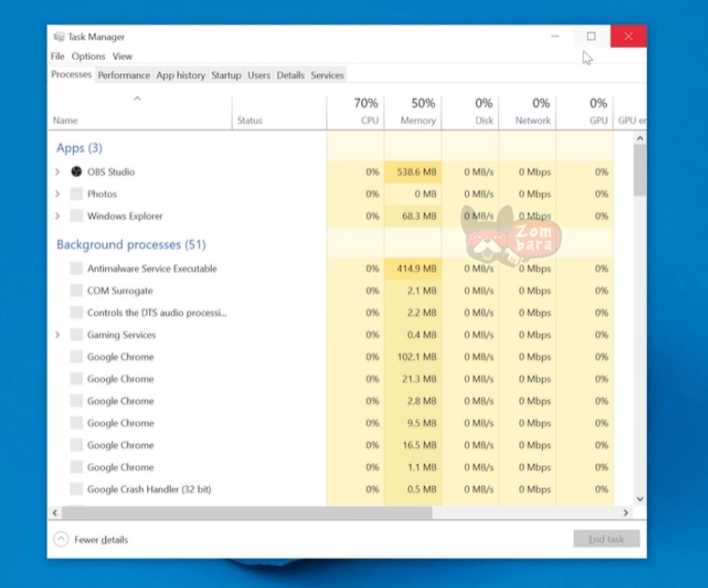Click the vertical scrollbar thumb
The height and width of the screenshot is (588, 708).
point(640,171)
